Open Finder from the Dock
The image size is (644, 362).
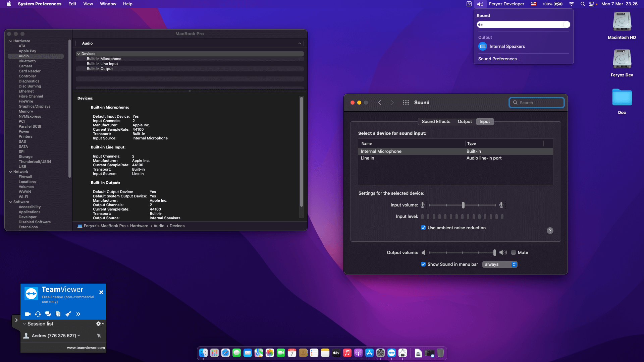(x=204, y=353)
